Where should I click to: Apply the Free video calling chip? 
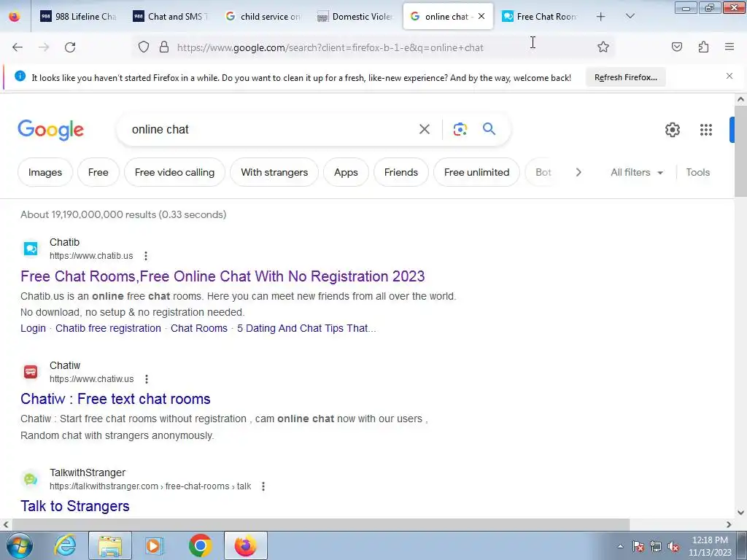(174, 172)
